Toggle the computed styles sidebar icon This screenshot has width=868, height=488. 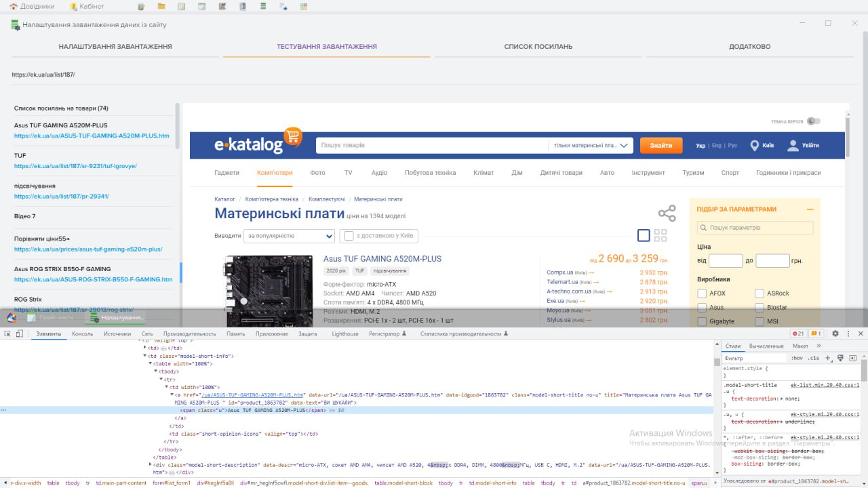coord(854,358)
